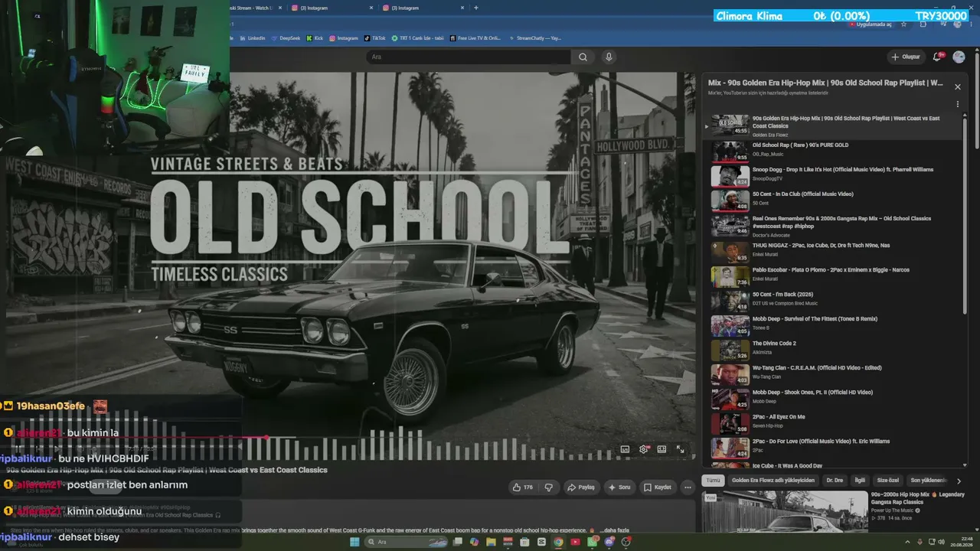Open the Free Live TV bookmark
This screenshot has height=551, width=980.
(475, 37)
